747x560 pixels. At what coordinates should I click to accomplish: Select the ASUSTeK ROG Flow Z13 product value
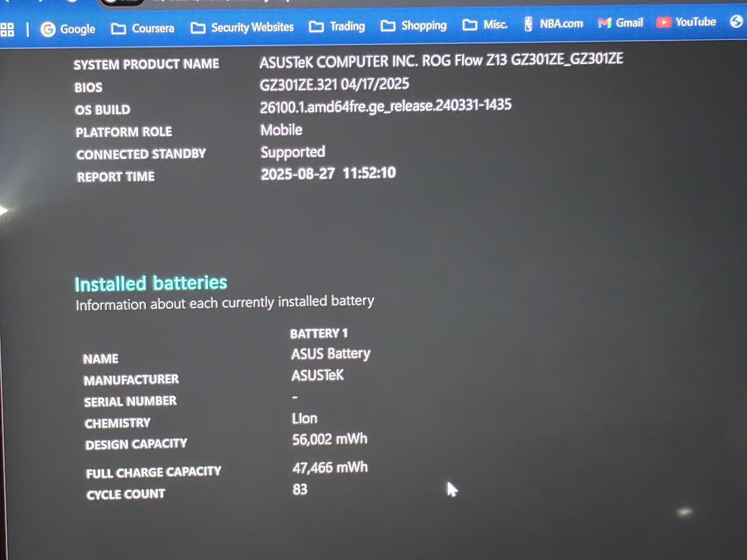point(441,60)
